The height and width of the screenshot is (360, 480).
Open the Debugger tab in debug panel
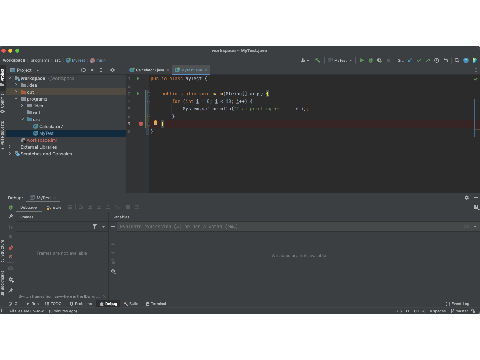(29, 207)
